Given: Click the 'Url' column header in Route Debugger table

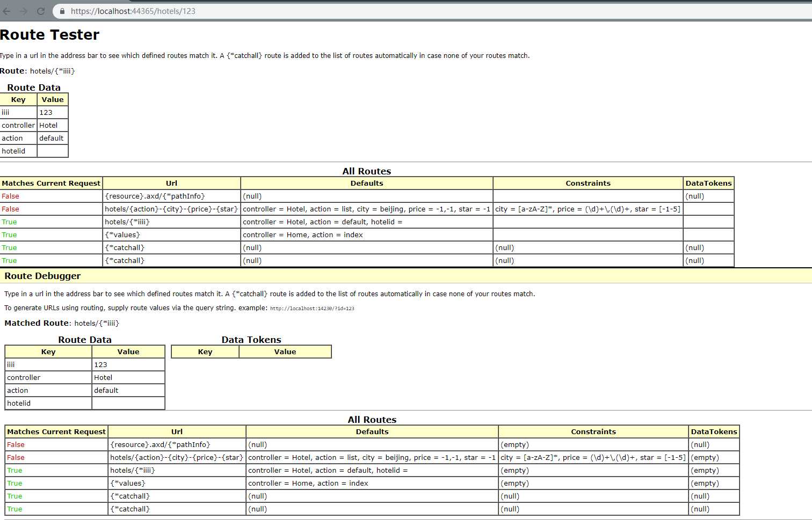Looking at the screenshot, I should click(x=177, y=431).
